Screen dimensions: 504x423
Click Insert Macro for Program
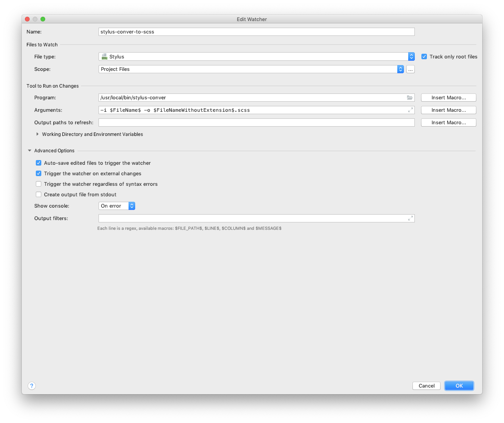coord(449,98)
